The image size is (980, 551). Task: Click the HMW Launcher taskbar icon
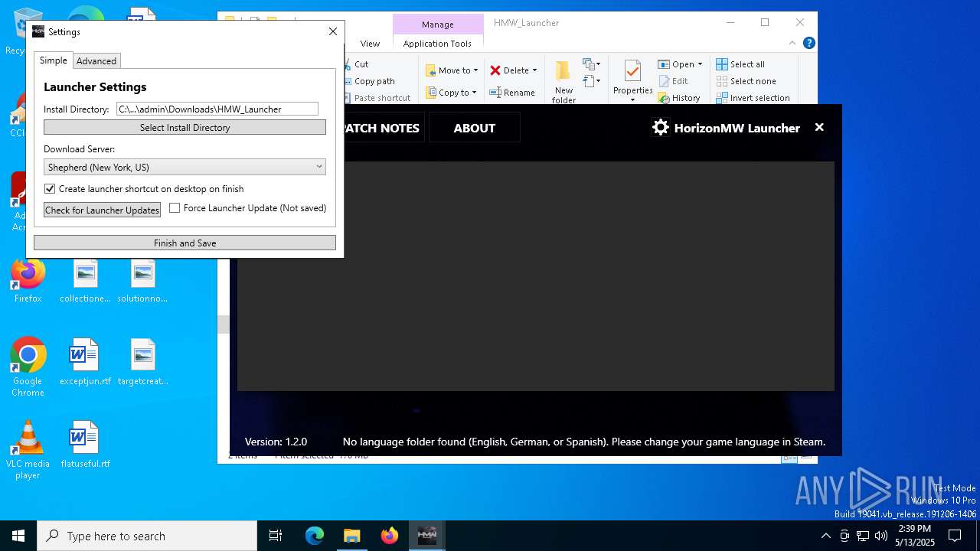(426, 536)
